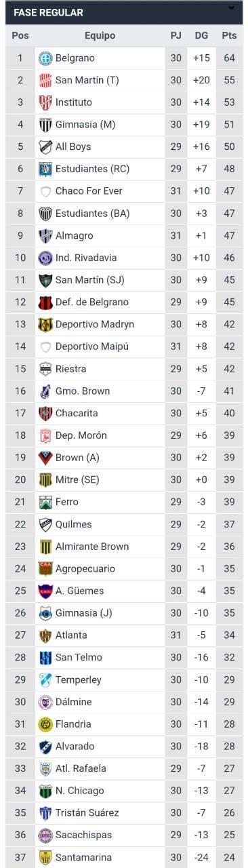The width and height of the screenshot is (248, 868).
Task: Click the Instituto club crest icon
Action: [45, 102]
